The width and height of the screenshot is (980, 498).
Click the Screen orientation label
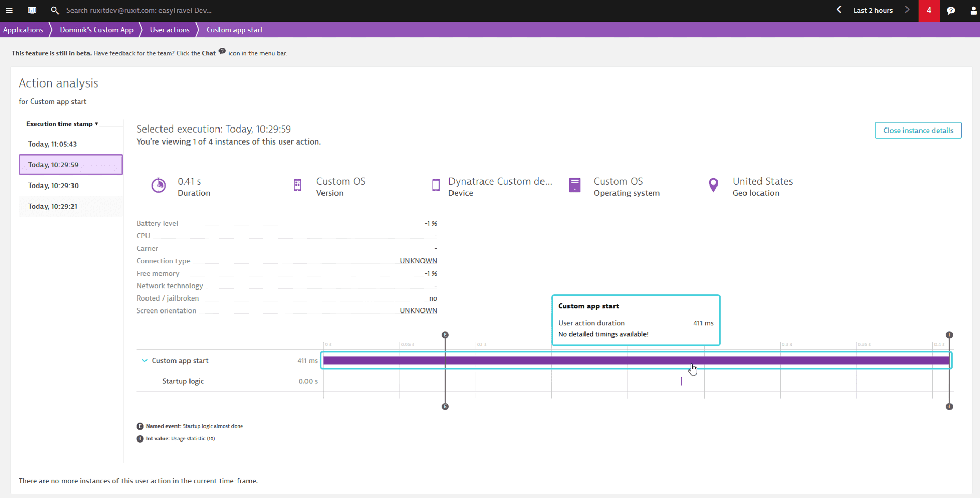tap(166, 311)
